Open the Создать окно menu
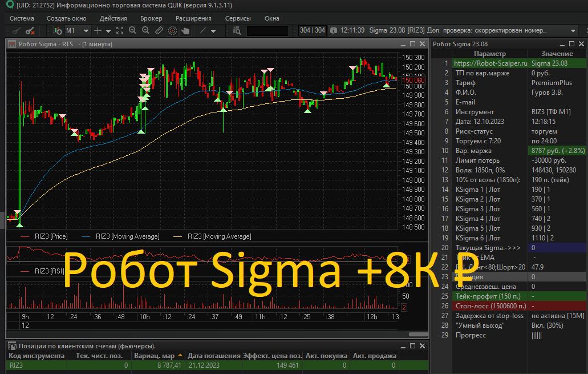The image size is (588, 374). (66, 18)
